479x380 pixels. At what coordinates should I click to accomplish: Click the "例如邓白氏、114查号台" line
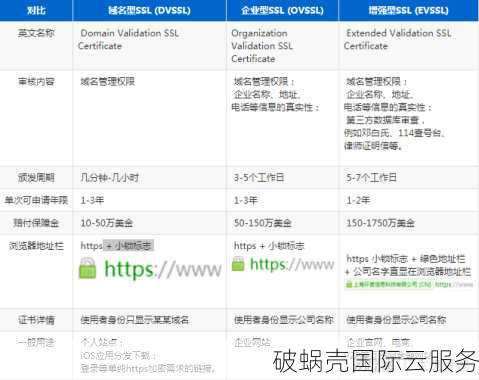tap(393, 133)
